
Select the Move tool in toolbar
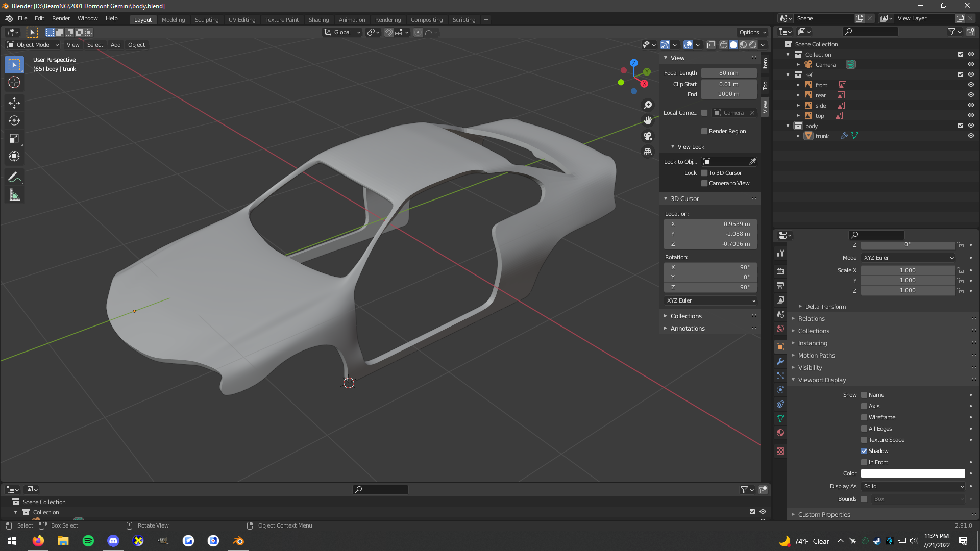click(x=14, y=103)
